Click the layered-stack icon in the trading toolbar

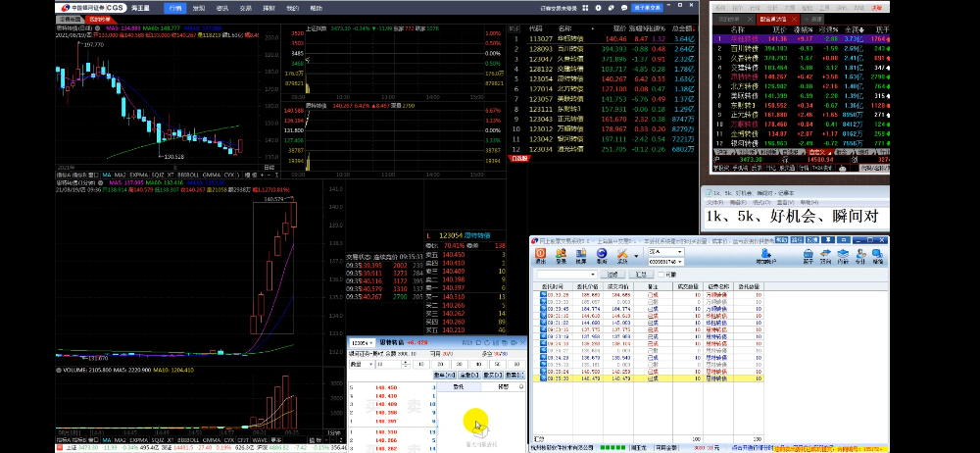coord(843,256)
